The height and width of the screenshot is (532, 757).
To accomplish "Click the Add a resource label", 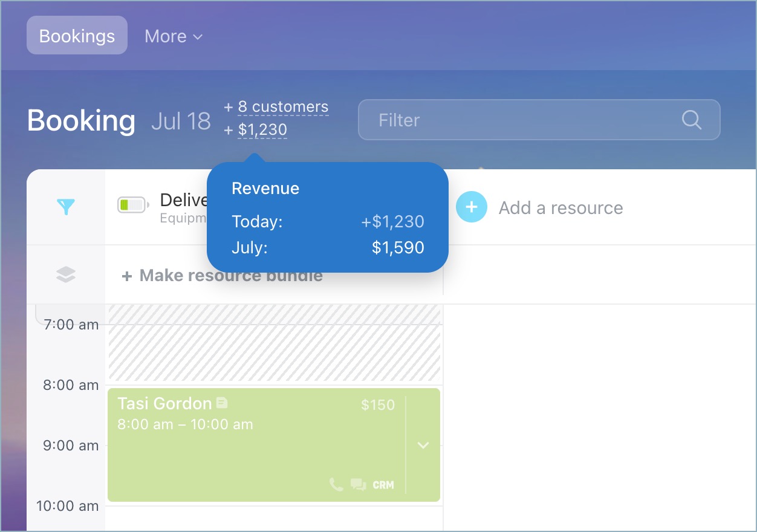I will [x=560, y=208].
